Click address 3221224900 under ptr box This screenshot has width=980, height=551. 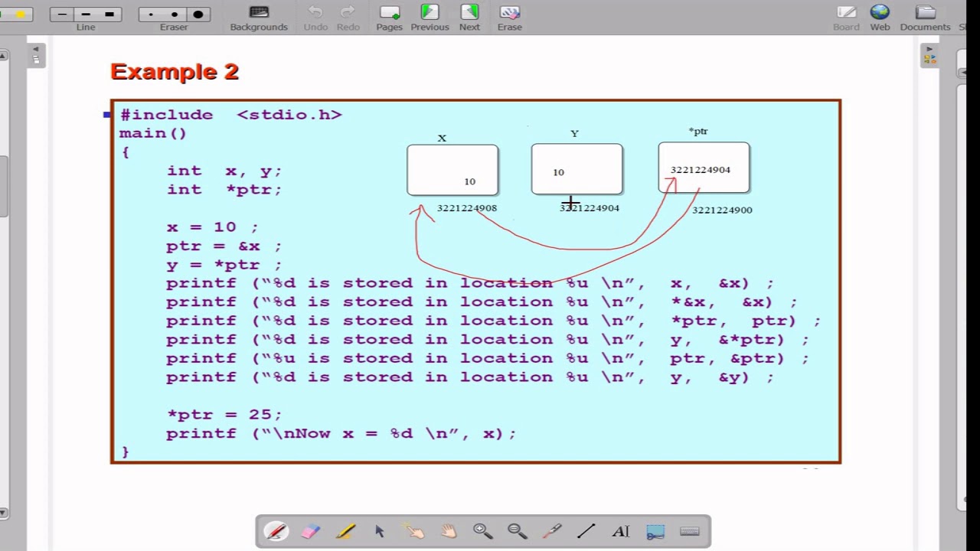tap(722, 210)
